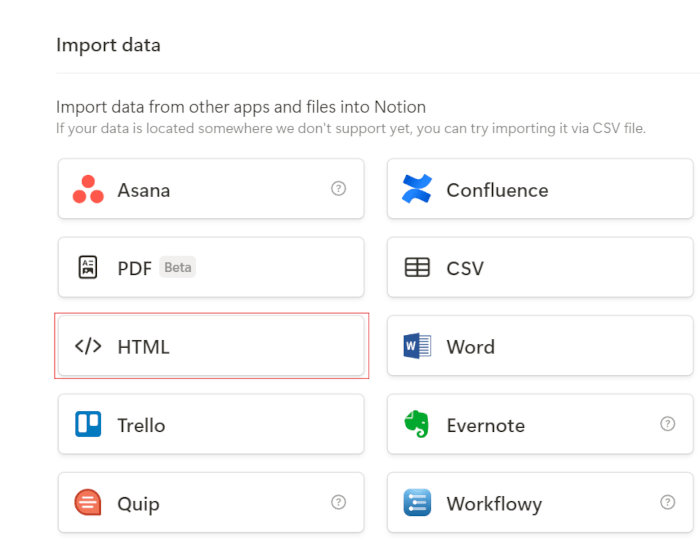Click the PDF document icon
This screenshot has height=558, width=700.
(x=88, y=267)
